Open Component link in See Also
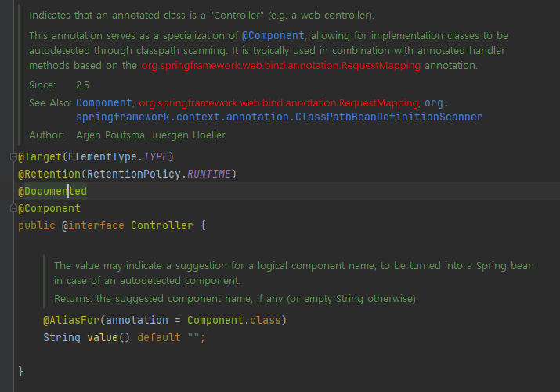Image resolution: width=560 pixels, height=392 pixels. pos(104,103)
